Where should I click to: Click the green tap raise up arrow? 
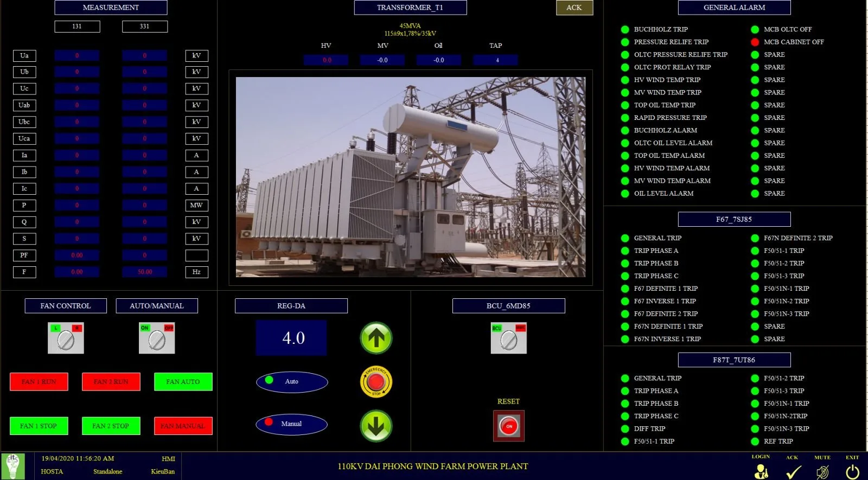pyautogui.click(x=376, y=338)
